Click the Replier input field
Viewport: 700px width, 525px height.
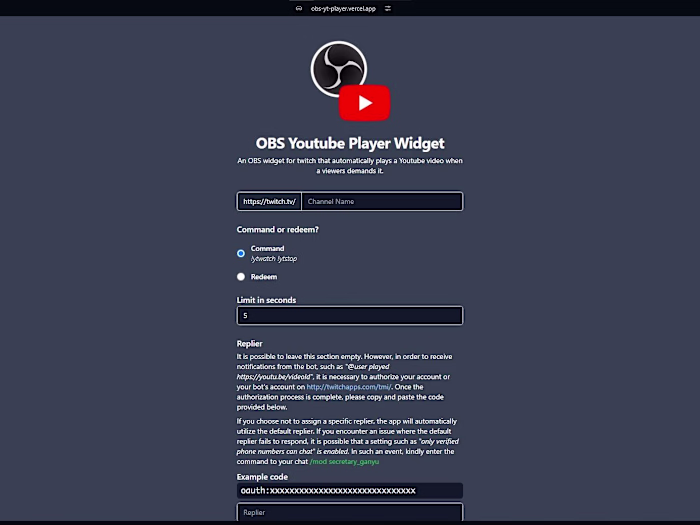coord(350,512)
